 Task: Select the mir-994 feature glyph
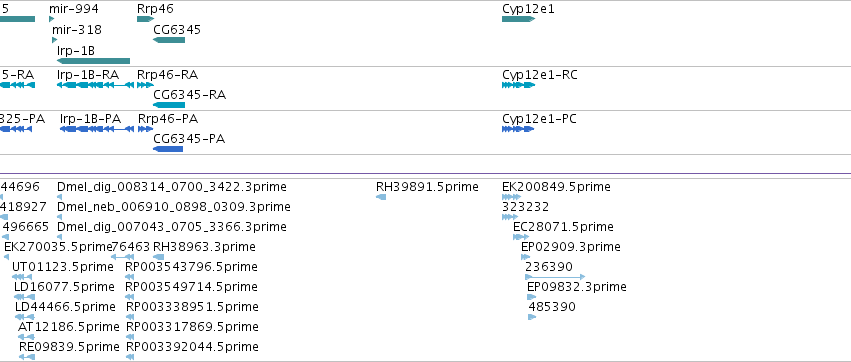click(x=52, y=19)
